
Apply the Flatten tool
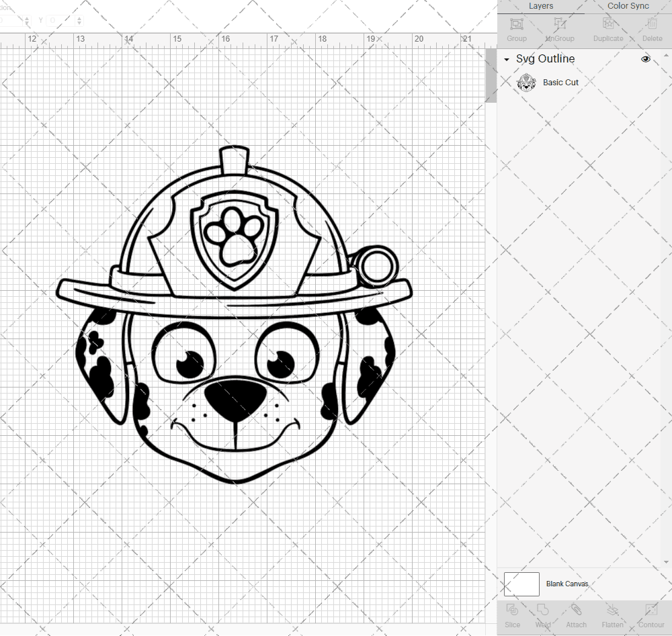point(612,616)
